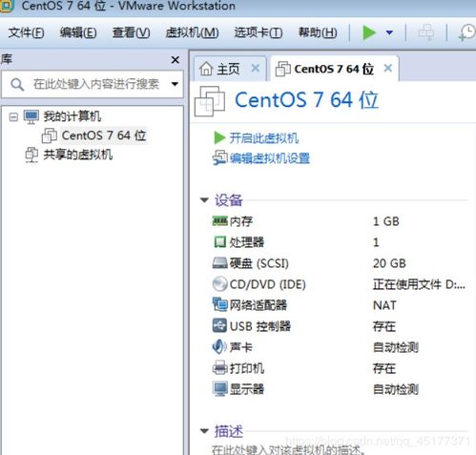Select the 硬盘 (SCSI) hard disk icon

coord(219,263)
